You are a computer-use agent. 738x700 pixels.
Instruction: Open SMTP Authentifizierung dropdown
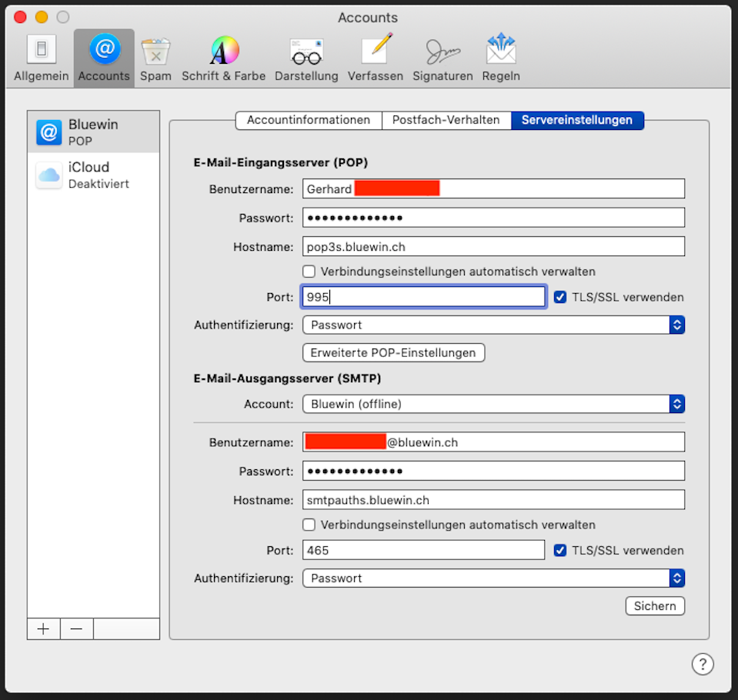493,578
